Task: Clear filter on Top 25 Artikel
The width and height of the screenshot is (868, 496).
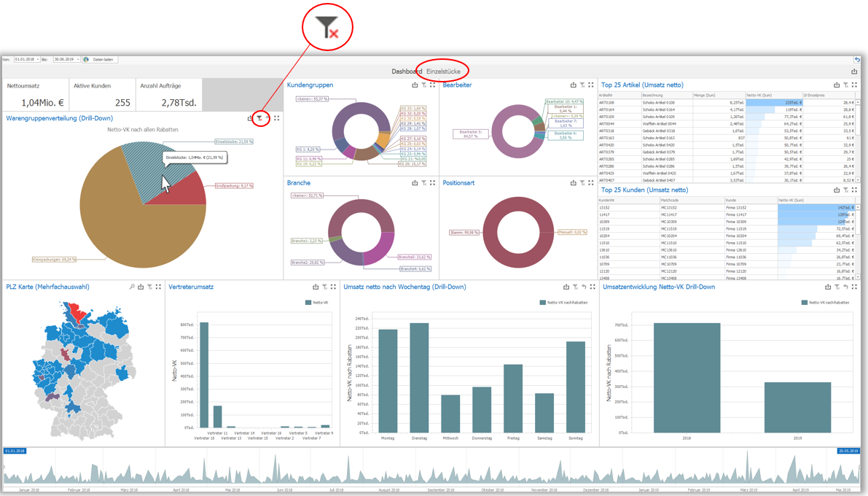Action: tap(845, 85)
